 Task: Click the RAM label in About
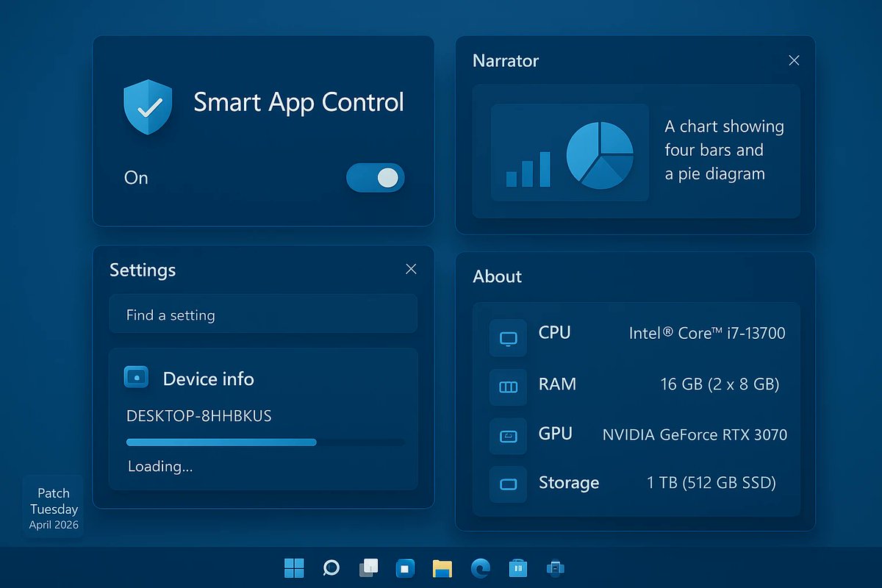[x=557, y=384]
